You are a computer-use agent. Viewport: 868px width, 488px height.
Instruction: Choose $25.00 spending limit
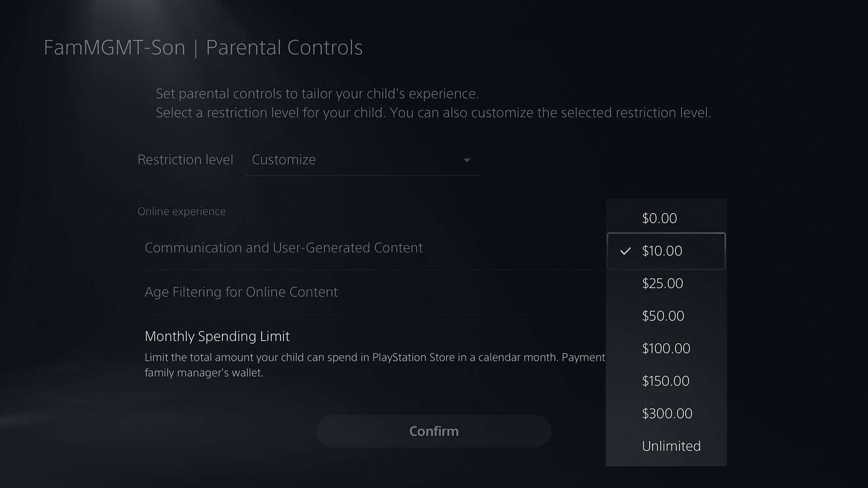[x=663, y=283]
